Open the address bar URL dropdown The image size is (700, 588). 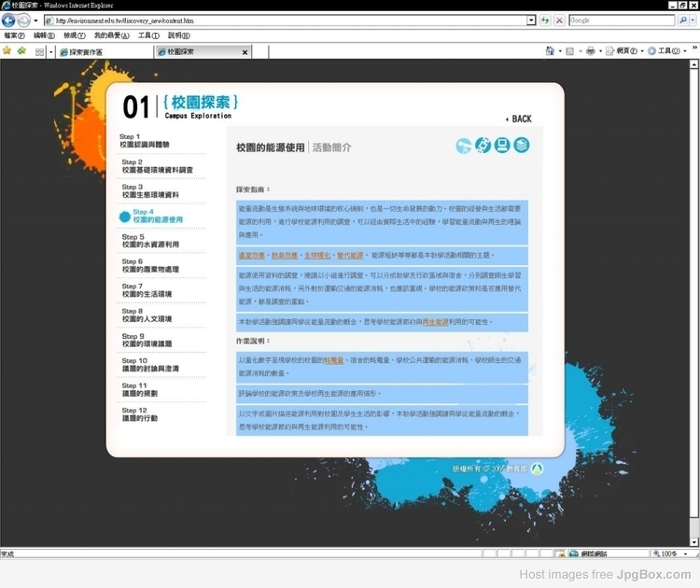click(x=531, y=20)
